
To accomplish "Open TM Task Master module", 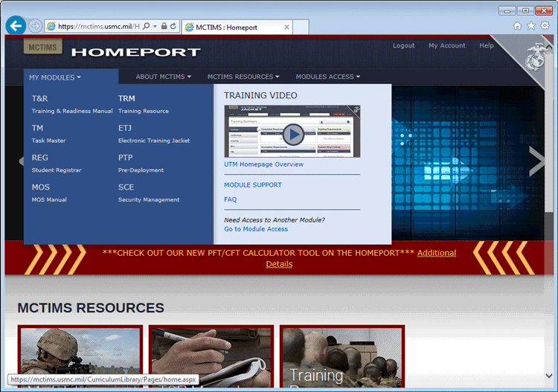I will (49, 134).
